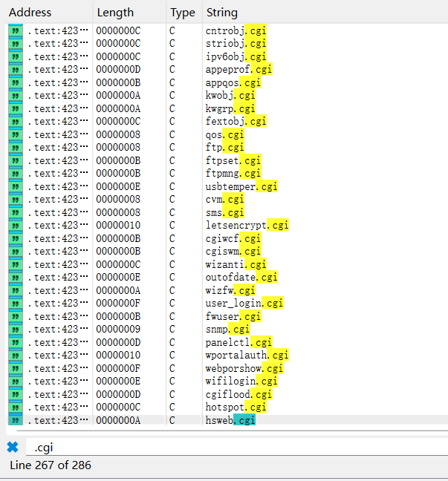This screenshot has width=448, height=481.
Task: Select the snmp.cgi string text
Action: (227, 330)
